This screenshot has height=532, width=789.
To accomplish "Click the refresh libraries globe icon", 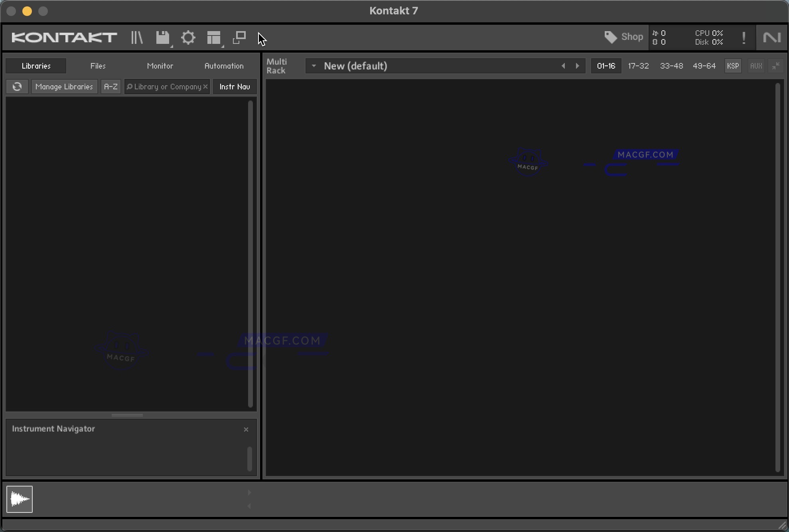I will point(17,87).
